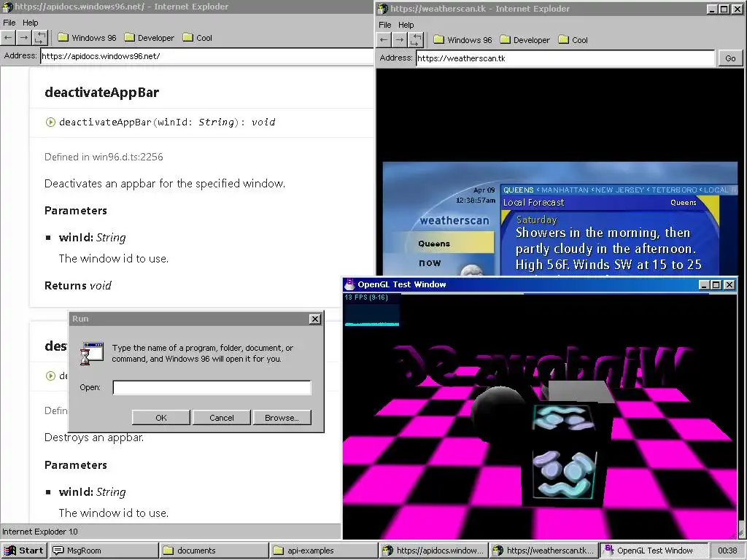Screen dimensions: 747x560
Task: Click TETERBORO in weatherscan location bar
Action: click(x=674, y=190)
